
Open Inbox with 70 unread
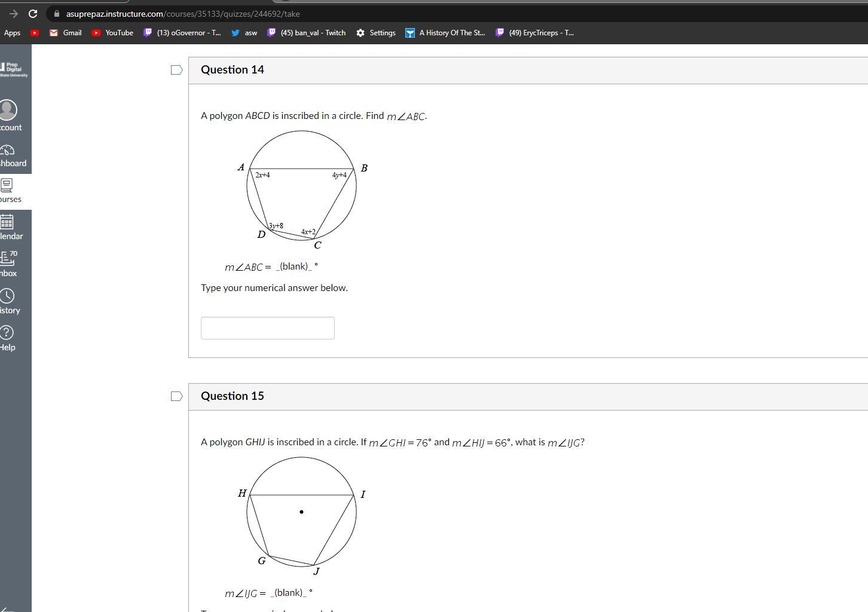9,265
